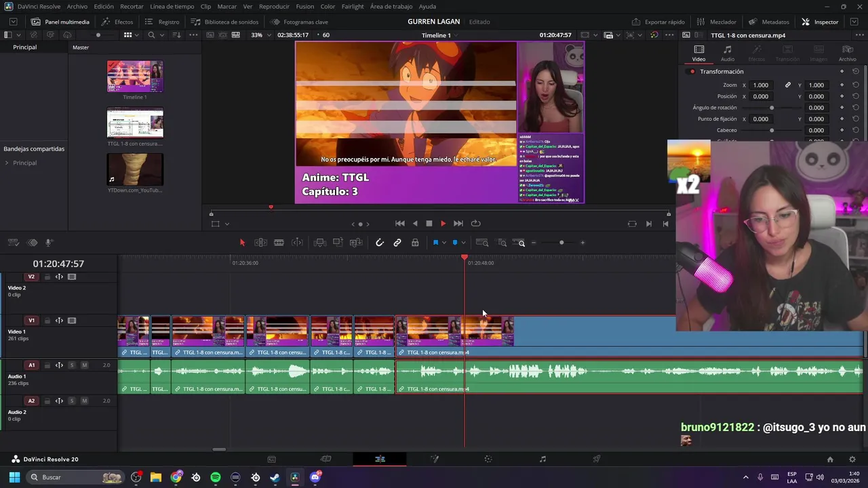The height and width of the screenshot is (488, 868).
Task: Open marker color dropdown arrow
Action: point(463,243)
